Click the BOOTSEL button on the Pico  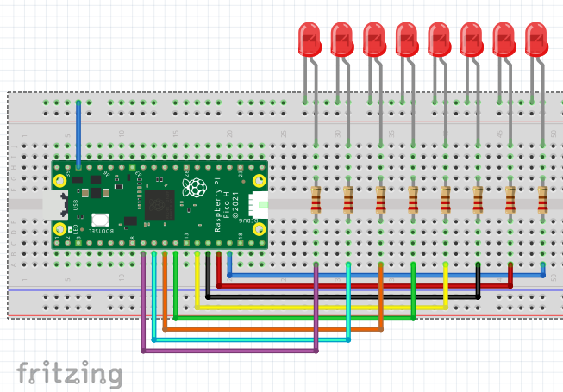98,220
